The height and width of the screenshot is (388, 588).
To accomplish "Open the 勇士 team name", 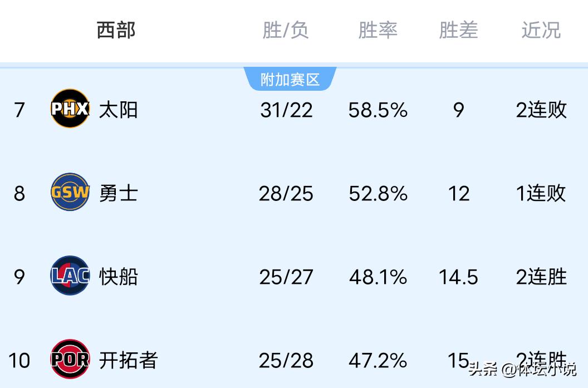I will [118, 193].
